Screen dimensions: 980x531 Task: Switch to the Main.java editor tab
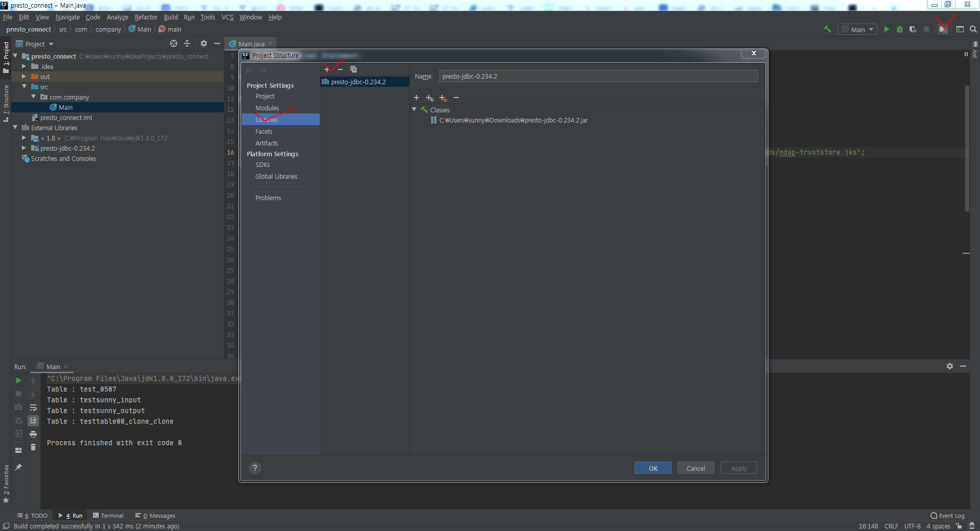coord(251,44)
